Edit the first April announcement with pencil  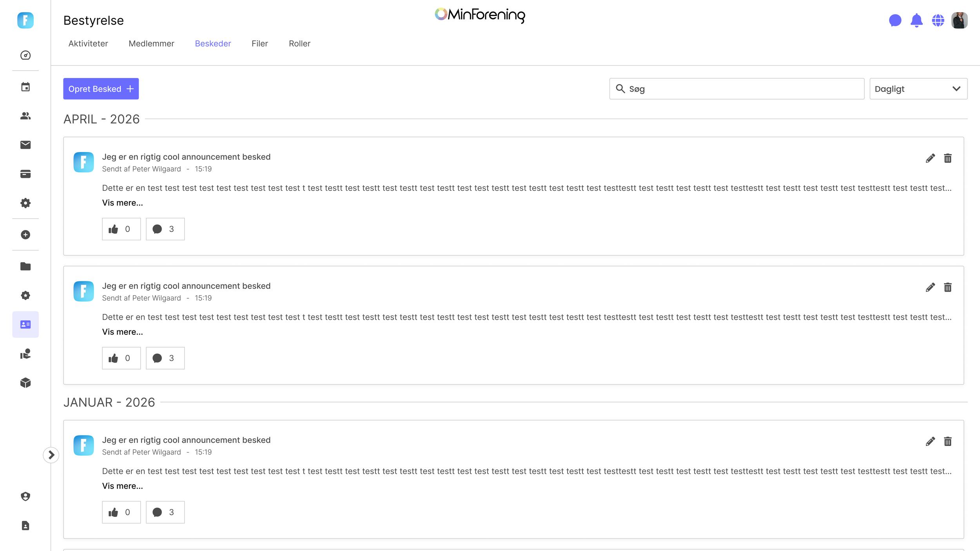point(931,158)
